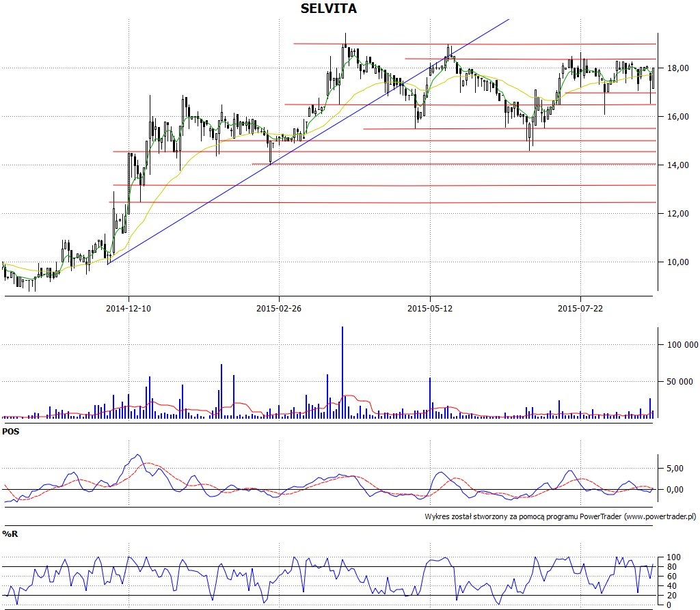700x610 pixels.
Task: Select the 2014-12-10 date label
Action: [x=128, y=308]
